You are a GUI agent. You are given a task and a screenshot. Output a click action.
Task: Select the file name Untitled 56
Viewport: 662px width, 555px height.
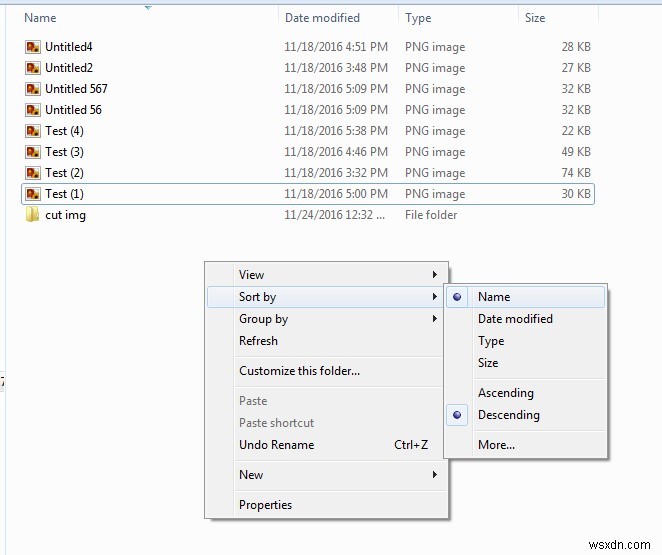73,110
